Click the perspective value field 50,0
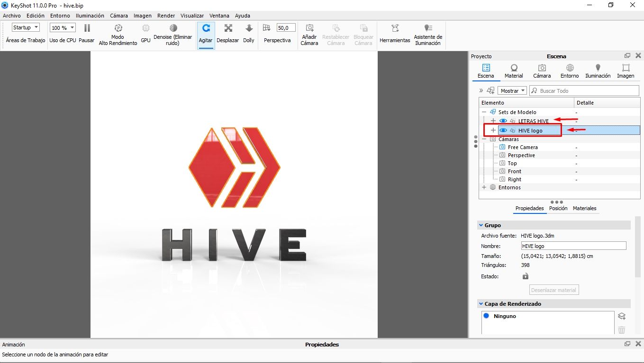This screenshot has height=363, width=644. coord(286,28)
